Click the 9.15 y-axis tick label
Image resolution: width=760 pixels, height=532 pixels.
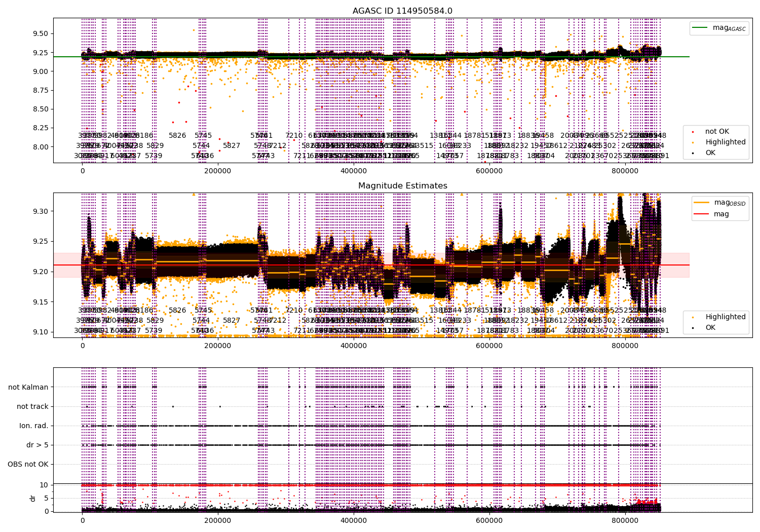tap(40, 302)
